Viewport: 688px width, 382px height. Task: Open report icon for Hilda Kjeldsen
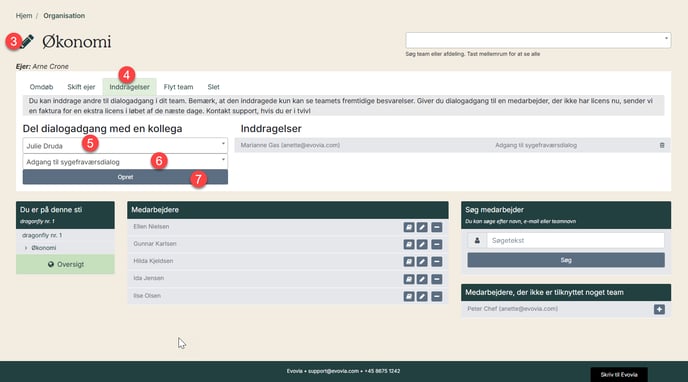point(408,262)
